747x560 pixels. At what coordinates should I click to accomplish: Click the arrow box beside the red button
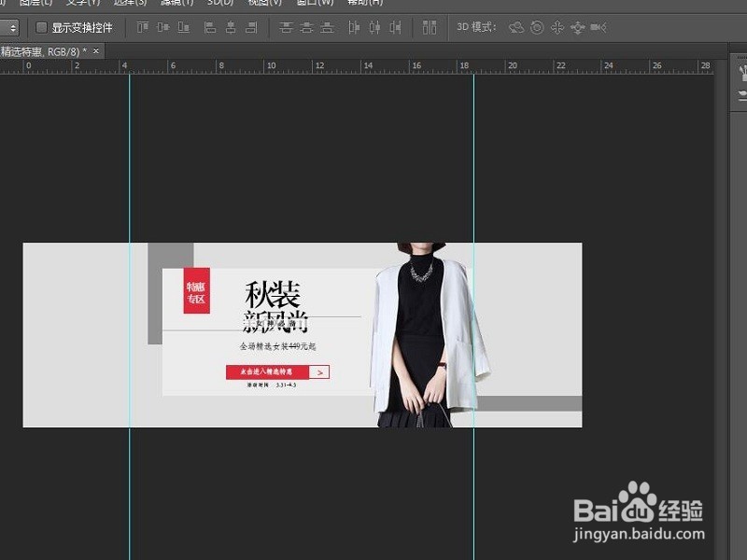click(x=319, y=372)
